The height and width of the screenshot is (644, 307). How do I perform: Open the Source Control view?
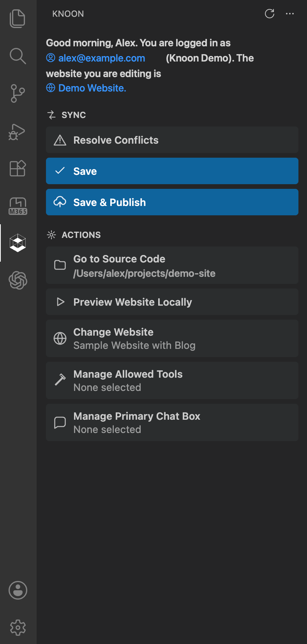18,93
